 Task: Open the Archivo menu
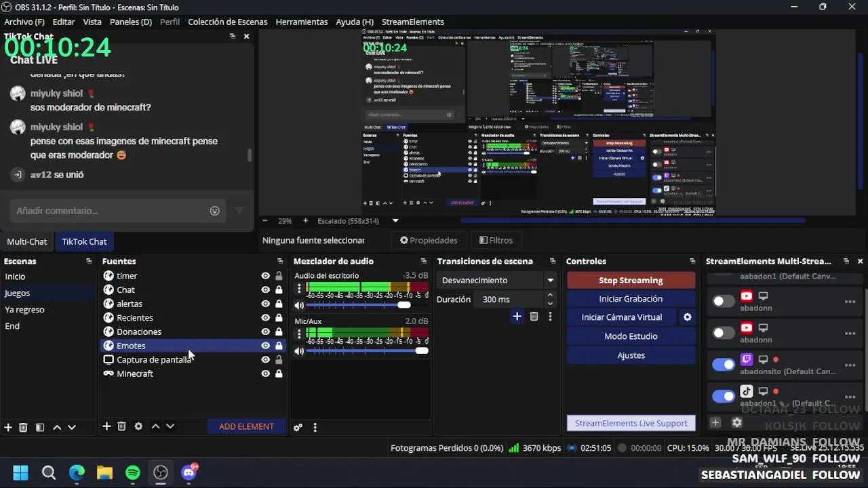pos(24,22)
